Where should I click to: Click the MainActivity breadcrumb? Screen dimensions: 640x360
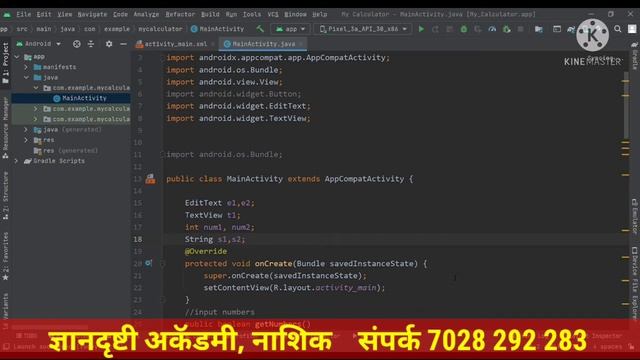218,29
